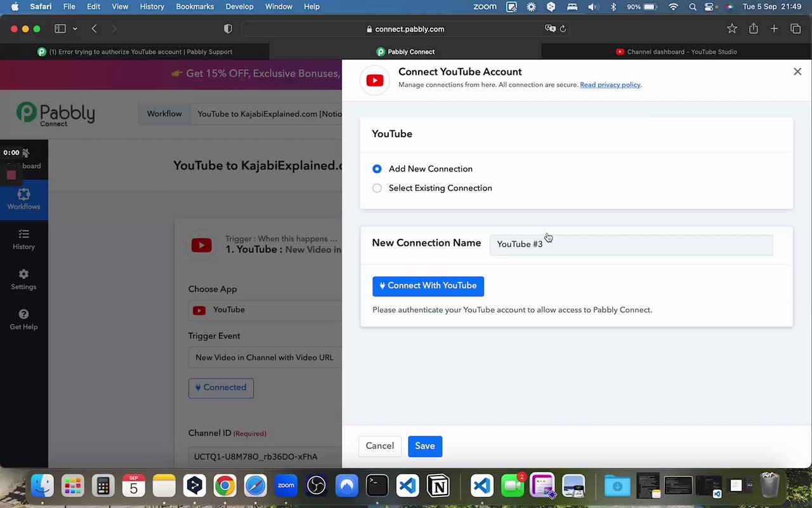Open the Safari share menu icon
The image size is (812, 508).
pos(754,29)
